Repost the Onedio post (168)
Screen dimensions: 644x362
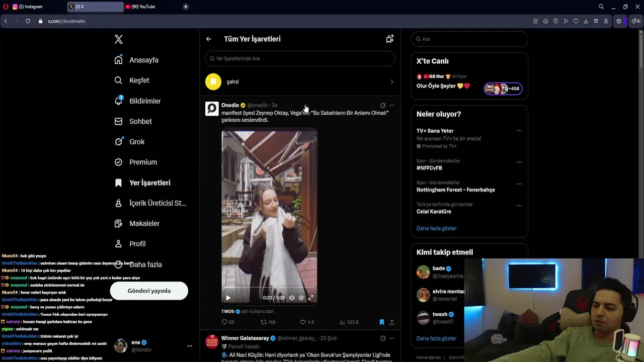click(x=268, y=322)
